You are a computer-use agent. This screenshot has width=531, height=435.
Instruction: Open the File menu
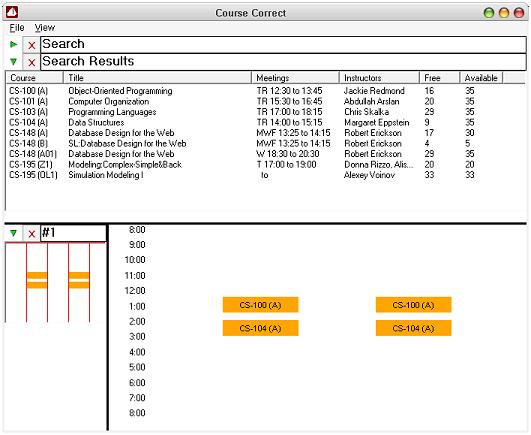[x=17, y=28]
